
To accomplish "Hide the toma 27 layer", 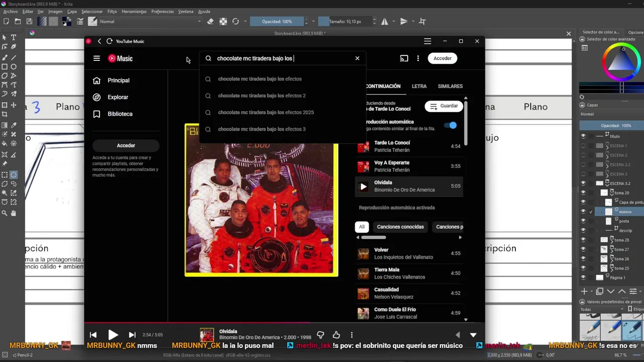I will [x=583, y=249].
